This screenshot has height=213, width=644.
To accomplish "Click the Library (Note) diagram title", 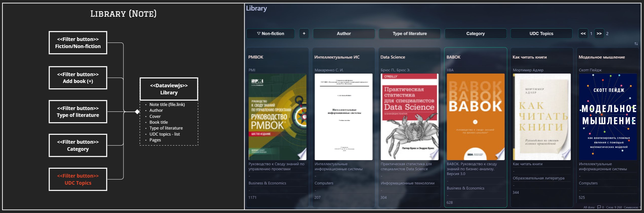I will [x=123, y=14].
